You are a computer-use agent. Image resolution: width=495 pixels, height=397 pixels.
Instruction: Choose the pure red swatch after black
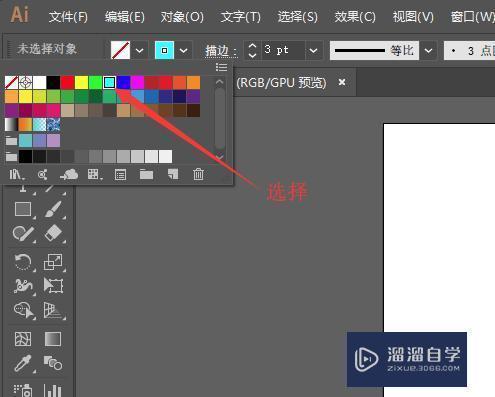[67, 82]
